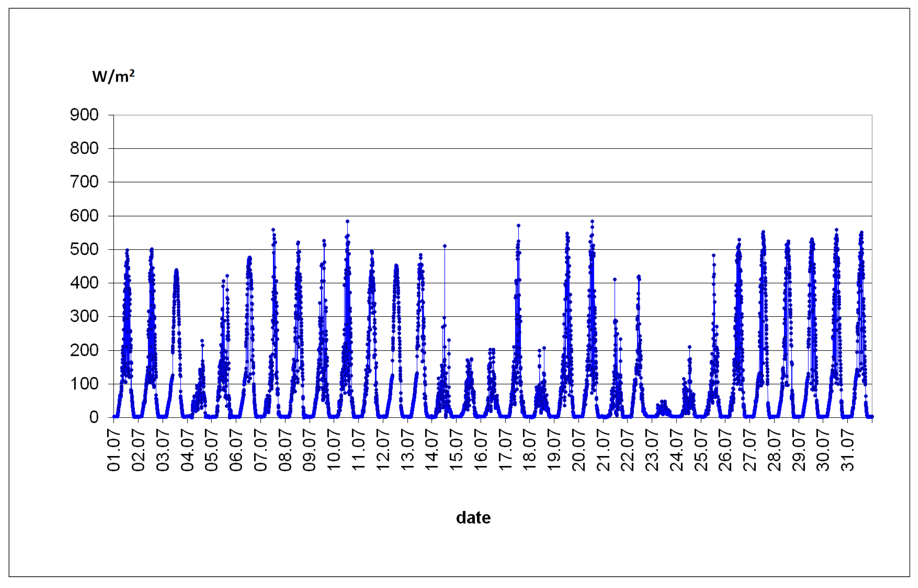Click the 15.07 date label
The width and height of the screenshot is (918, 588).
(x=456, y=450)
